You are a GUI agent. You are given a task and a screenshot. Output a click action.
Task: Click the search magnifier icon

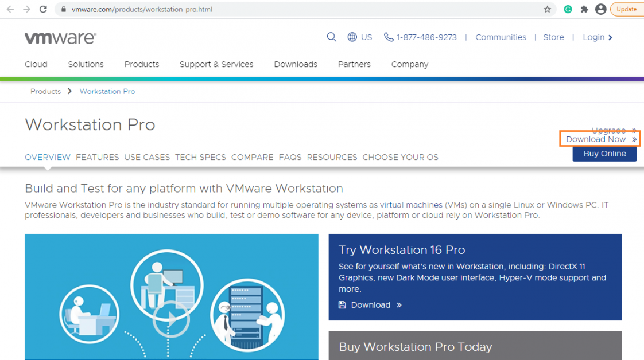(x=332, y=37)
